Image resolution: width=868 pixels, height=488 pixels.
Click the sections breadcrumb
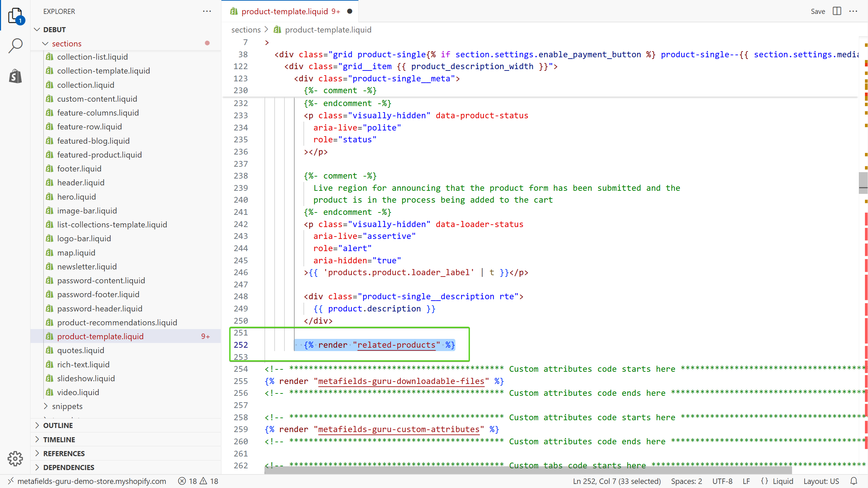coord(246,30)
